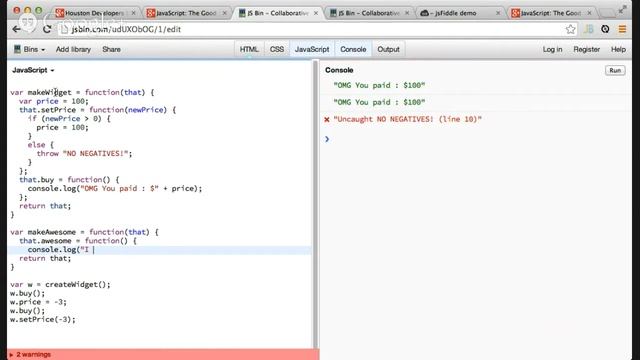Click the 'var w = createWidget();' line
Viewport: 640px width, 360px height.
[x=60, y=284]
